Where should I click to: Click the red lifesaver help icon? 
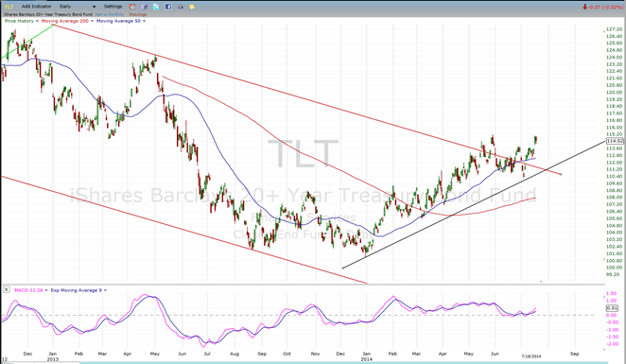coord(132,7)
